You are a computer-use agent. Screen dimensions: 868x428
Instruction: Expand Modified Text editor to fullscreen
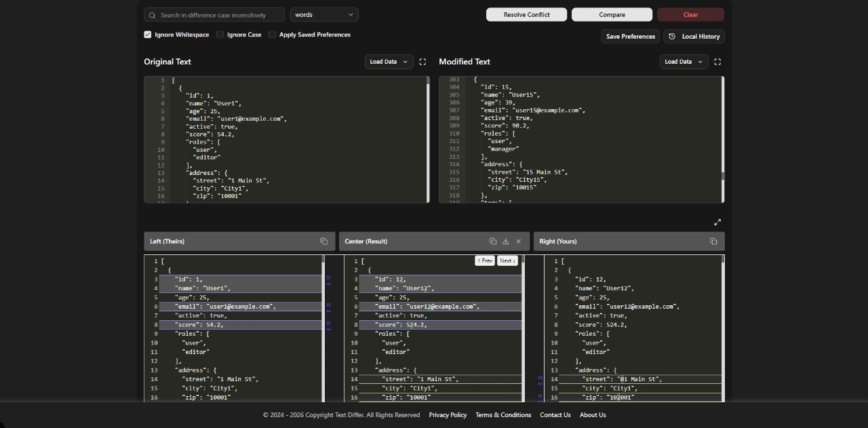[x=717, y=62]
